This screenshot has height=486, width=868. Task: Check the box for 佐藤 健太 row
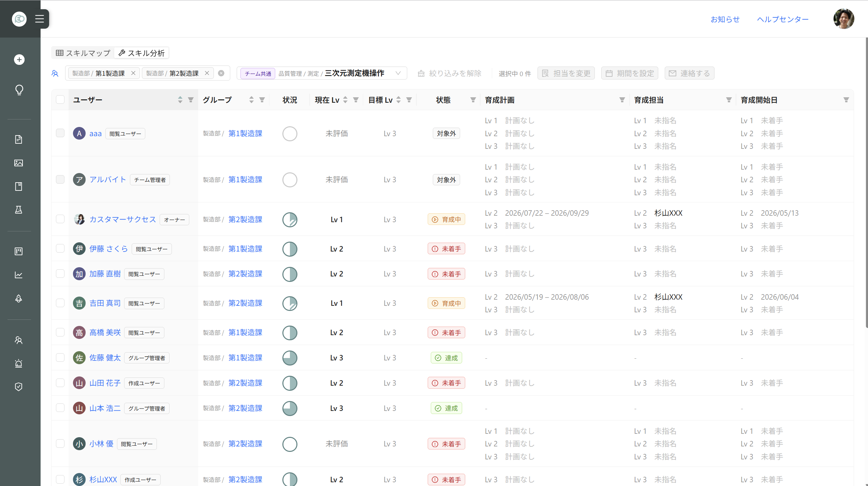click(x=60, y=357)
